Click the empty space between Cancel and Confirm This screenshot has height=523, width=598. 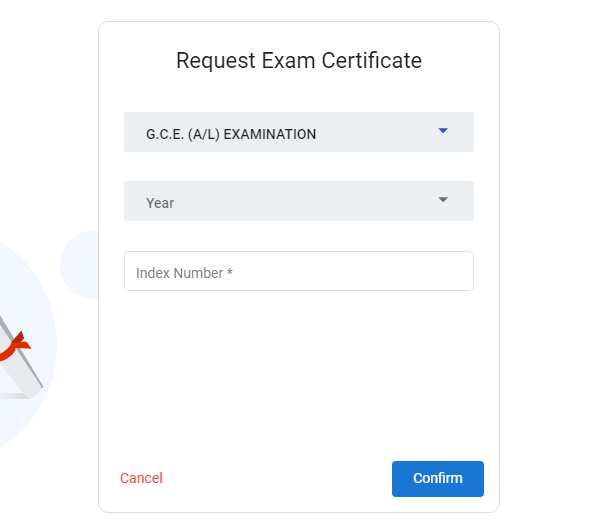click(x=277, y=479)
